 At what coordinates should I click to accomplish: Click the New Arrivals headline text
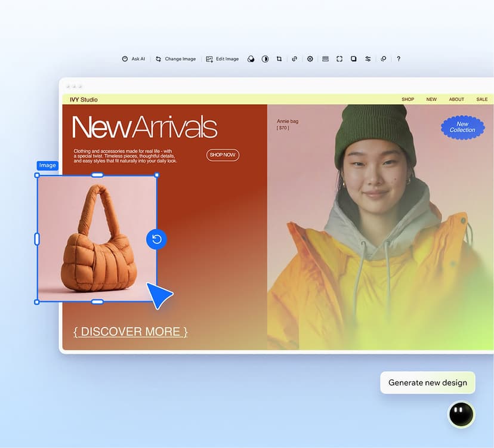tap(144, 127)
